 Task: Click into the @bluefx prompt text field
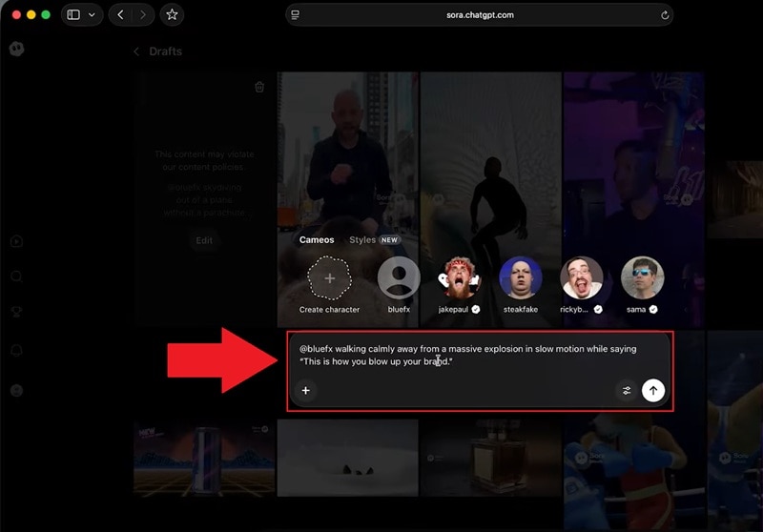pos(468,355)
